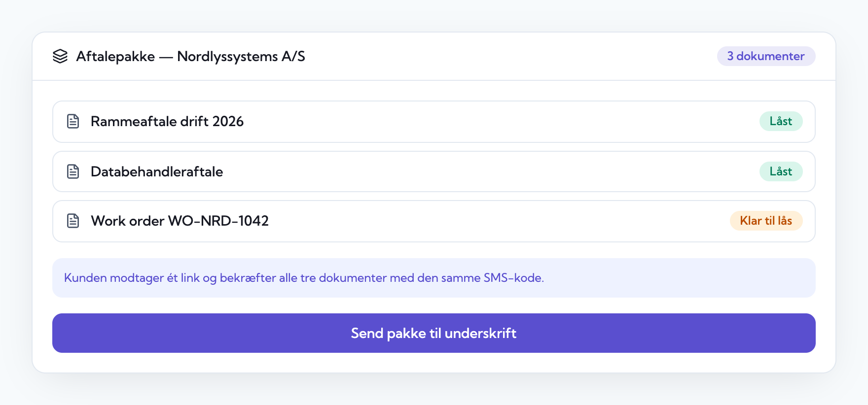Click the 3 dokumenter counter badge
Screen dimensions: 868x405
[766, 56]
